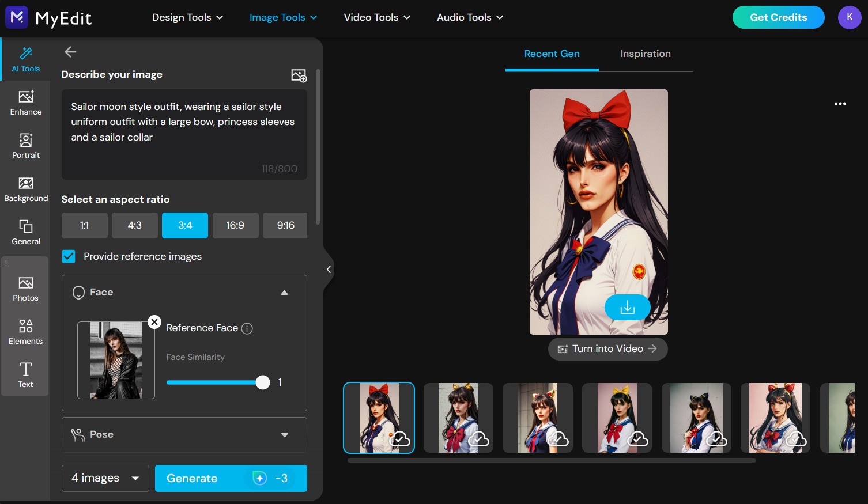This screenshot has height=504, width=868.
Task: Select the Portrait tool
Action: tap(25, 146)
